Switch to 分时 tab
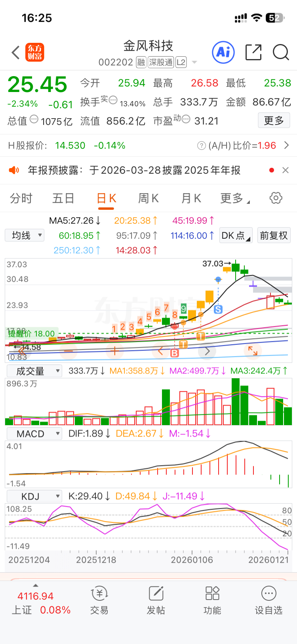Image resolution: width=297 pixels, height=644 pixels. pyautogui.click(x=21, y=198)
